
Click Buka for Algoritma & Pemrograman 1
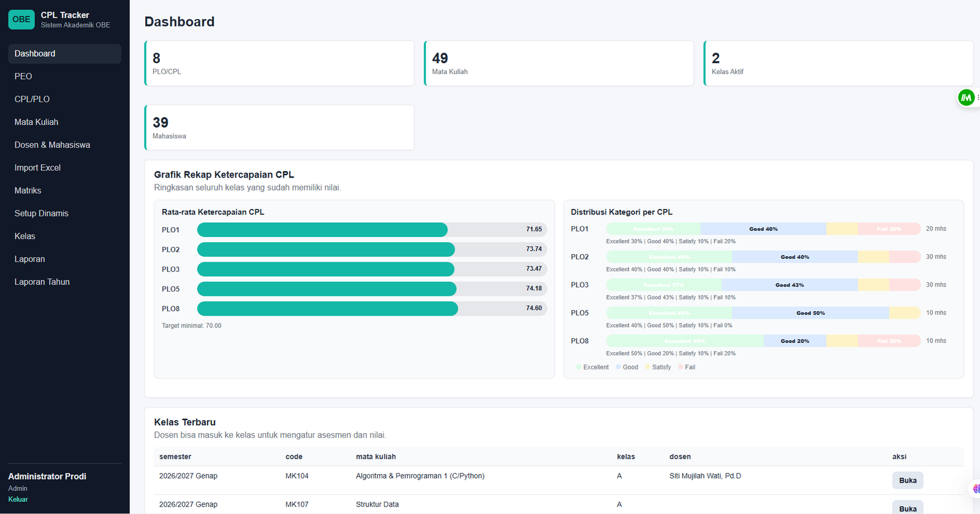(x=907, y=480)
